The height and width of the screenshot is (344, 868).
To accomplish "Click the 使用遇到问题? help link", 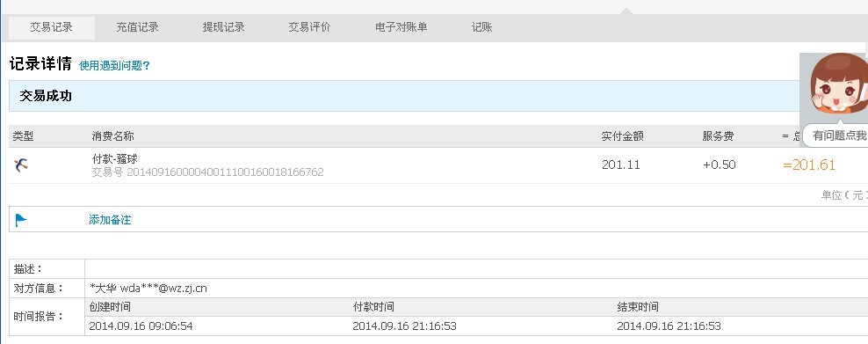I will (114, 65).
